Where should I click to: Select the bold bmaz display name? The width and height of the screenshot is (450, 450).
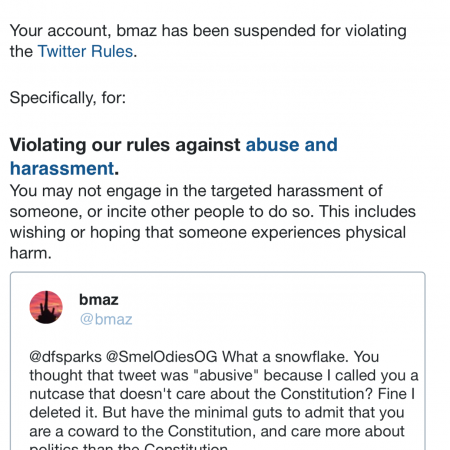pyautogui.click(x=99, y=300)
